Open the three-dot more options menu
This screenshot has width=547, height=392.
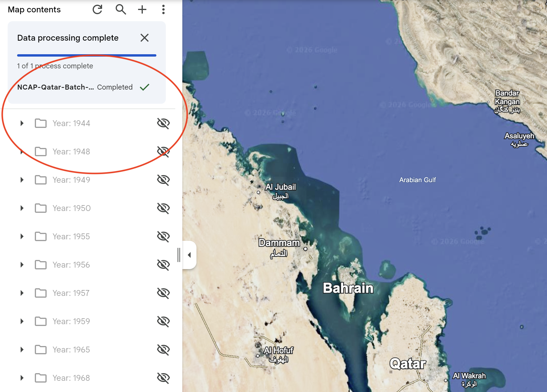point(163,9)
